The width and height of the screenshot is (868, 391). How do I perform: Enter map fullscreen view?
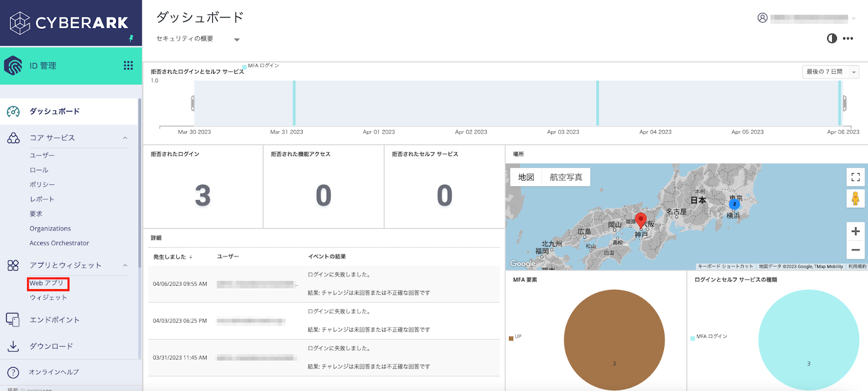855,177
